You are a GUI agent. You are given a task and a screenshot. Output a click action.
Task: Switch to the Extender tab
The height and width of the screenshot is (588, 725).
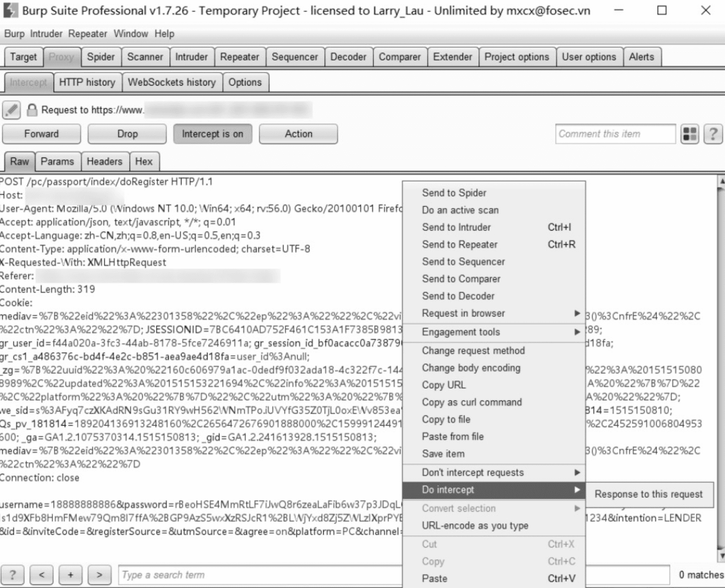[x=453, y=57]
